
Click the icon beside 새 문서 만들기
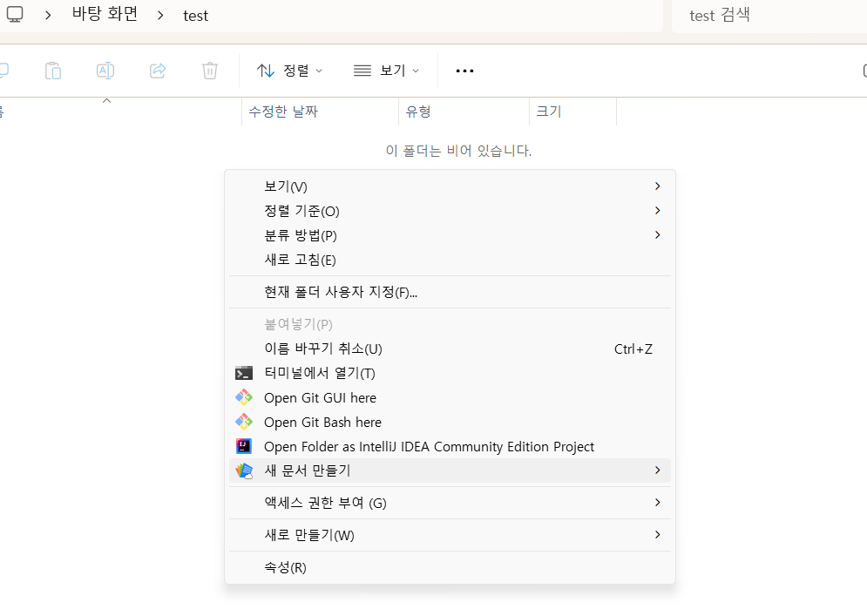(244, 470)
